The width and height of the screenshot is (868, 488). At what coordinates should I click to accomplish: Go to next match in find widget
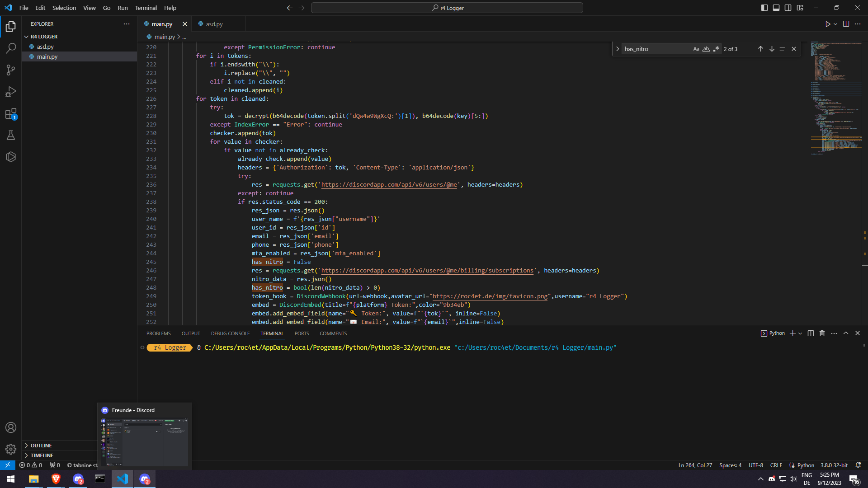point(772,49)
